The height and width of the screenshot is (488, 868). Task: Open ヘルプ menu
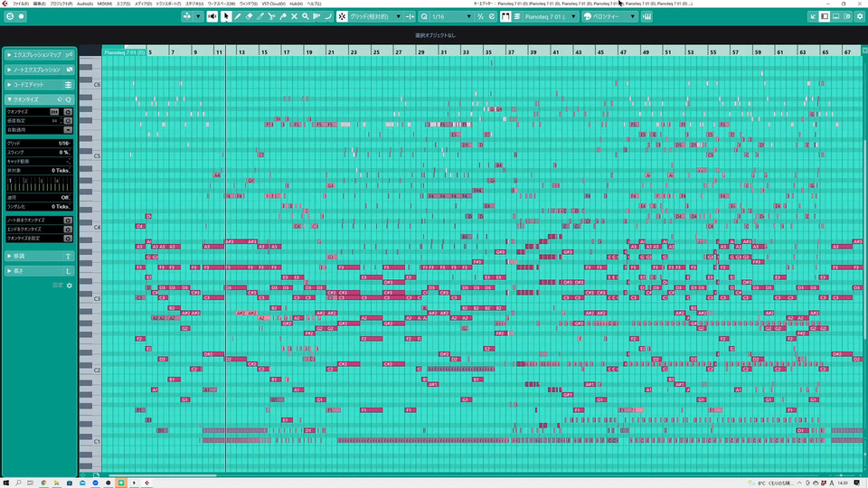[x=314, y=4]
